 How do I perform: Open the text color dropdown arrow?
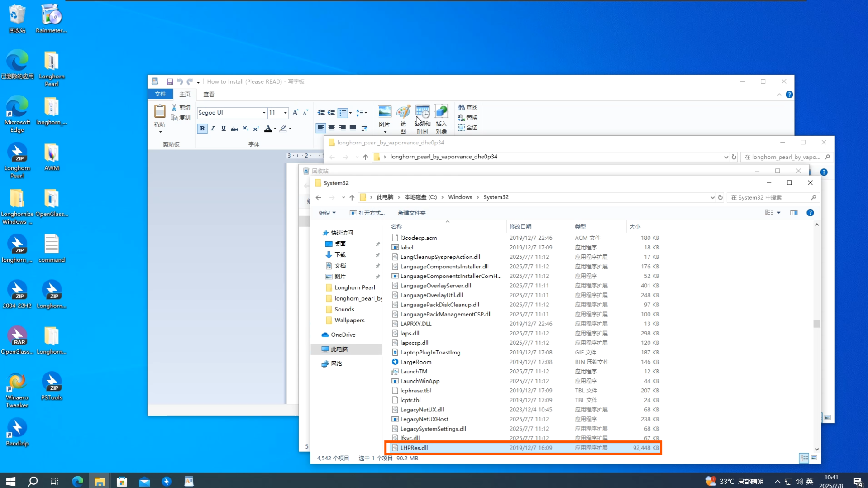275,129
